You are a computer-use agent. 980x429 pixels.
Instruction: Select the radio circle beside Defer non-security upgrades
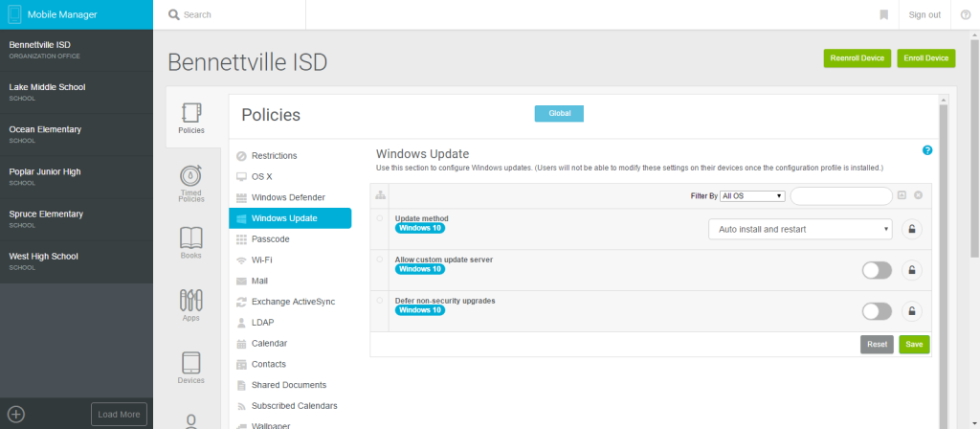pyautogui.click(x=380, y=300)
